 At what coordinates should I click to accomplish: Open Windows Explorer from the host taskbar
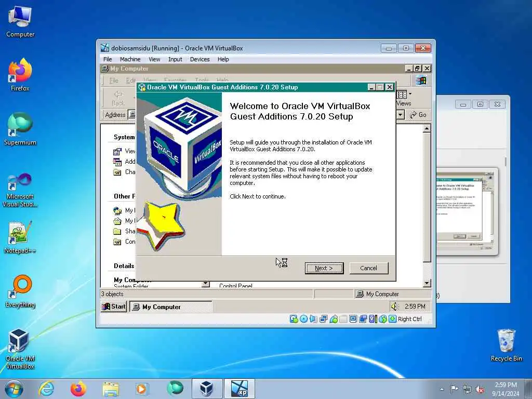click(x=111, y=389)
